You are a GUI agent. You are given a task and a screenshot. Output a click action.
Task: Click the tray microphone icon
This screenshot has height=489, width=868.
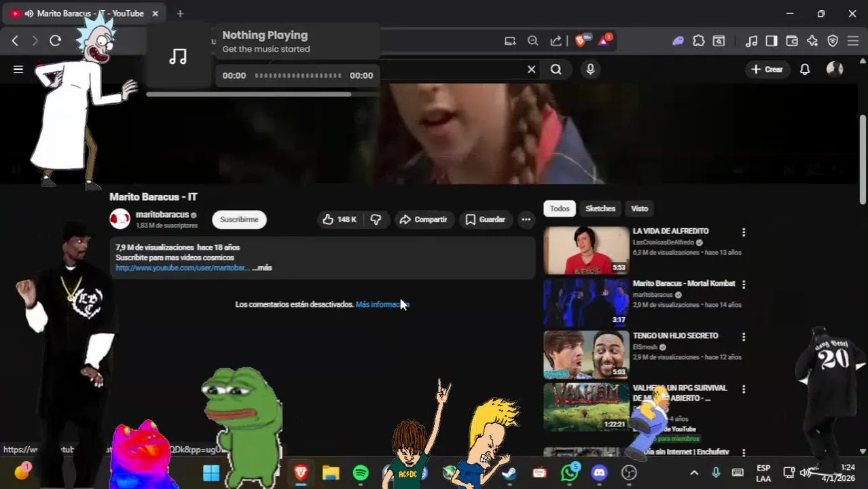coord(716,473)
